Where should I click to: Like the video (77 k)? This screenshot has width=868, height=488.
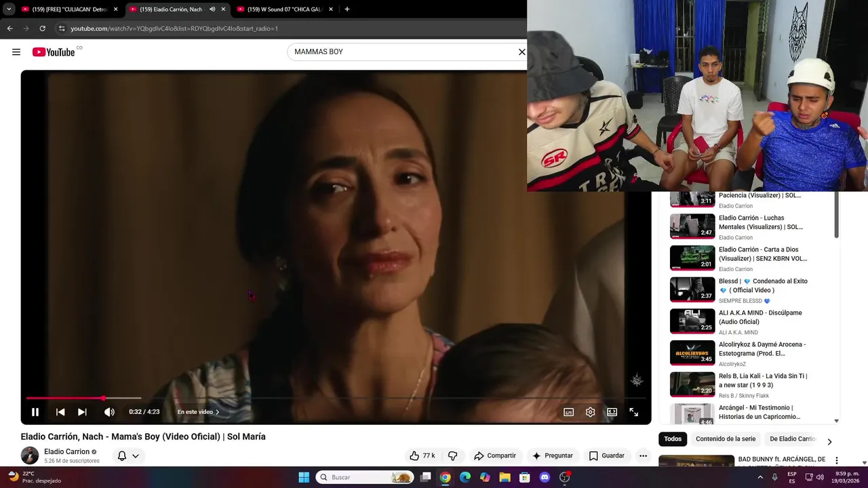point(422,455)
